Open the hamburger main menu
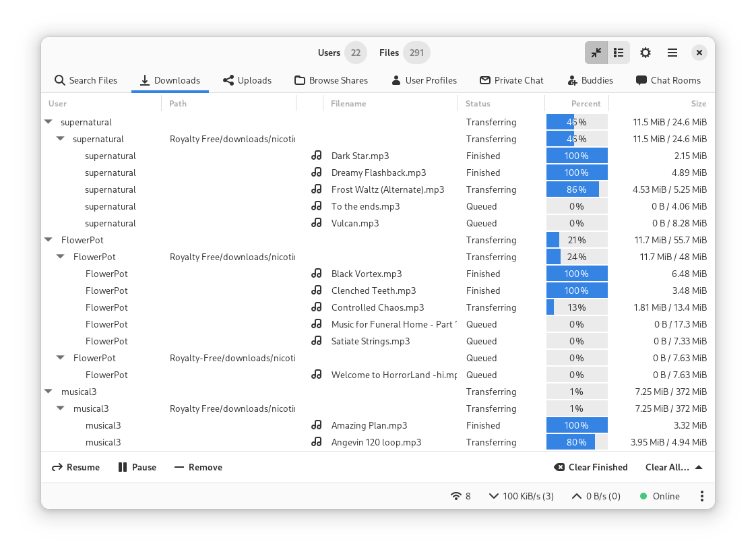 point(672,53)
